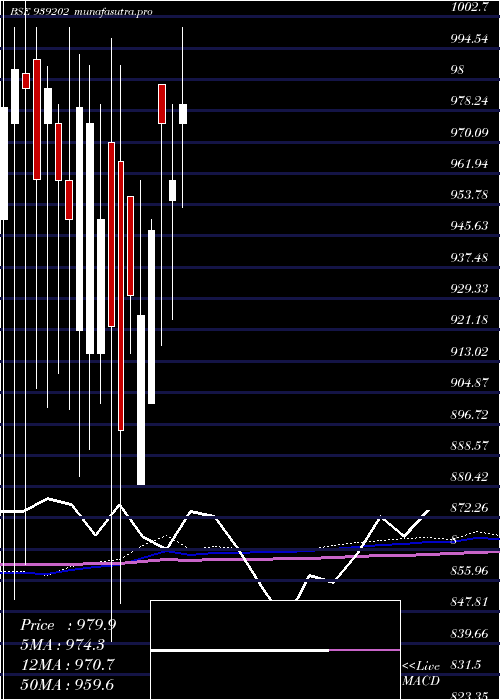This screenshot has width=500, height=700.
Task: Click the last white candlestick near 978
Action: 183,114
